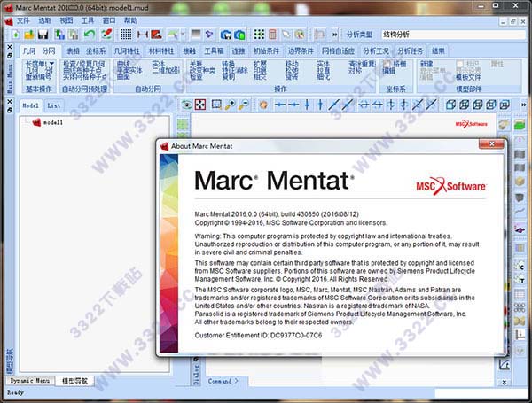
Task: Open the 视图 menu
Action: tap(66, 21)
